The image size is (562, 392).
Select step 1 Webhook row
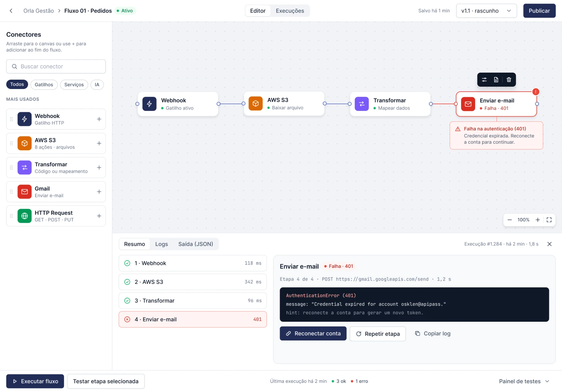click(193, 263)
